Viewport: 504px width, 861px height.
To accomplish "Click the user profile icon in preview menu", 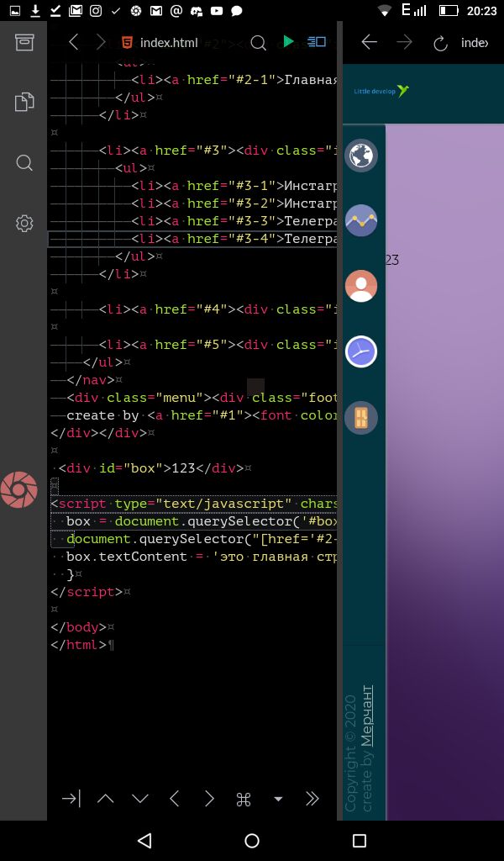I will 361,286.
